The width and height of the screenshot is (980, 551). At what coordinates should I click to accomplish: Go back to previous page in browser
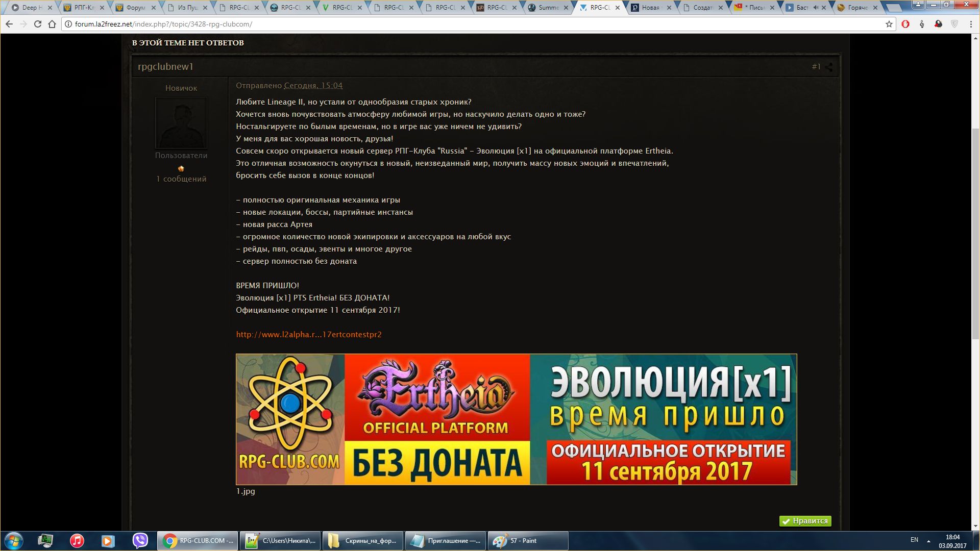(9, 24)
